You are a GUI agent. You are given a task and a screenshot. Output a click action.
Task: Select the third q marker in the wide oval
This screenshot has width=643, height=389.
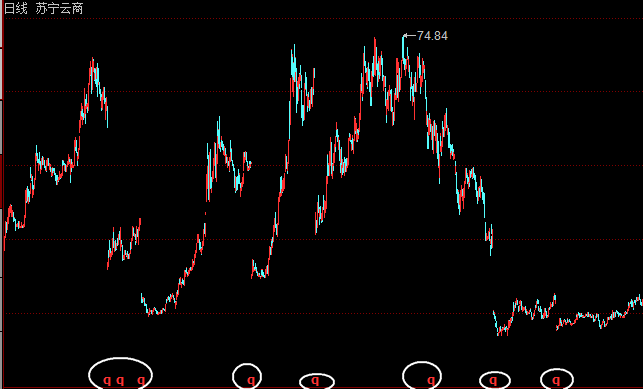pos(141,380)
